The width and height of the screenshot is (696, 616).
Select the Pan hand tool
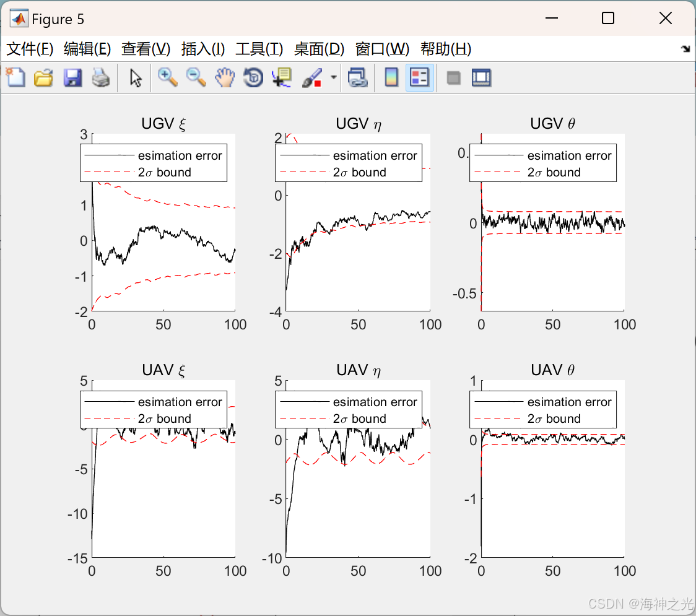pyautogui.click(x=225, y=77)
